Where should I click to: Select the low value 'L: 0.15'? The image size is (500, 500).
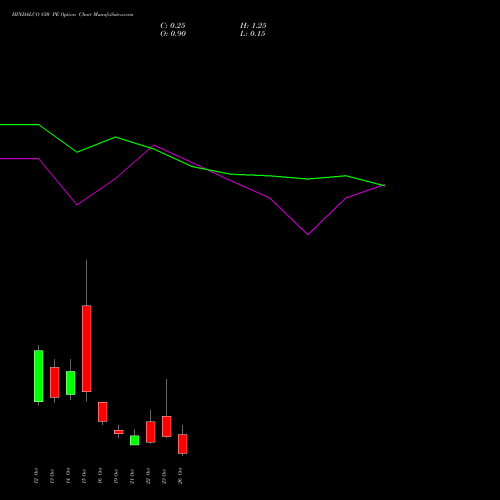[x=253, y=34]
